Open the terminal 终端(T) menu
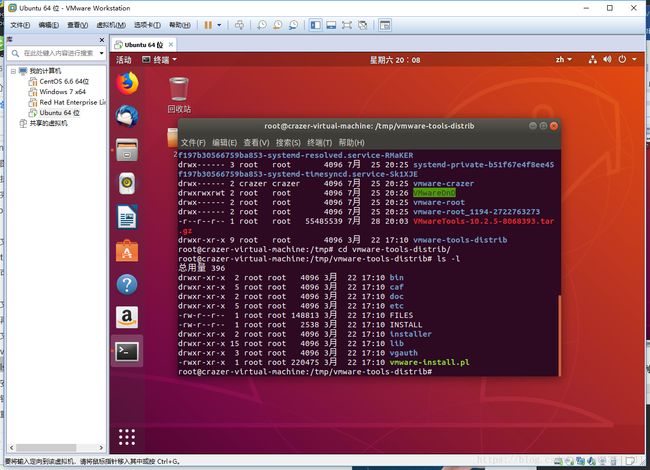650x470 pixels. click(320, 143)
